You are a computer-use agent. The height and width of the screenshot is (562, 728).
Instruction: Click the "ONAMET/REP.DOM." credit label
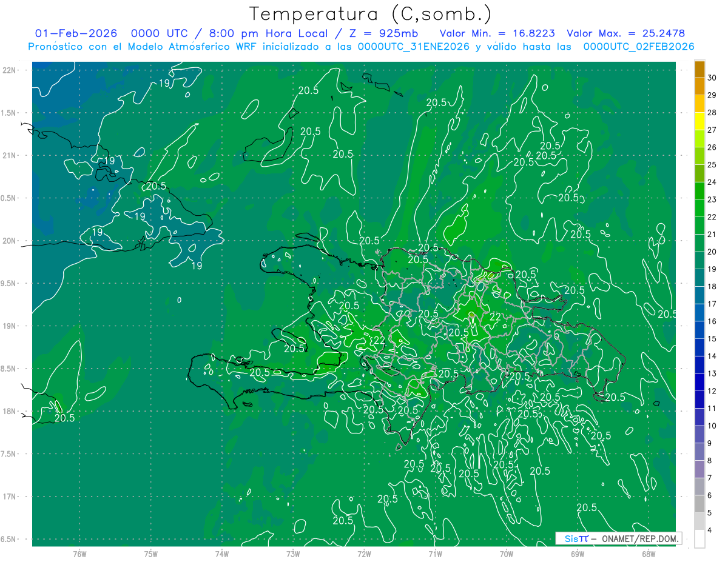(639, 538)
